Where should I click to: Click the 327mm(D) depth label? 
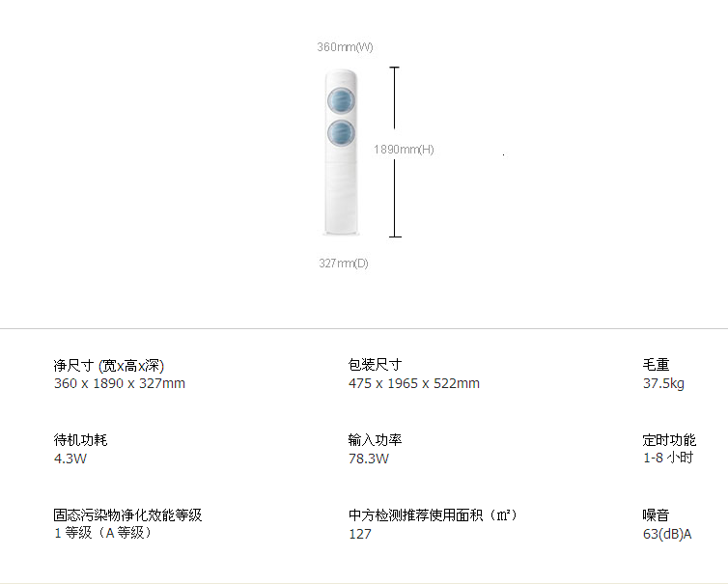pyautogui.click(x=344, y=264)
